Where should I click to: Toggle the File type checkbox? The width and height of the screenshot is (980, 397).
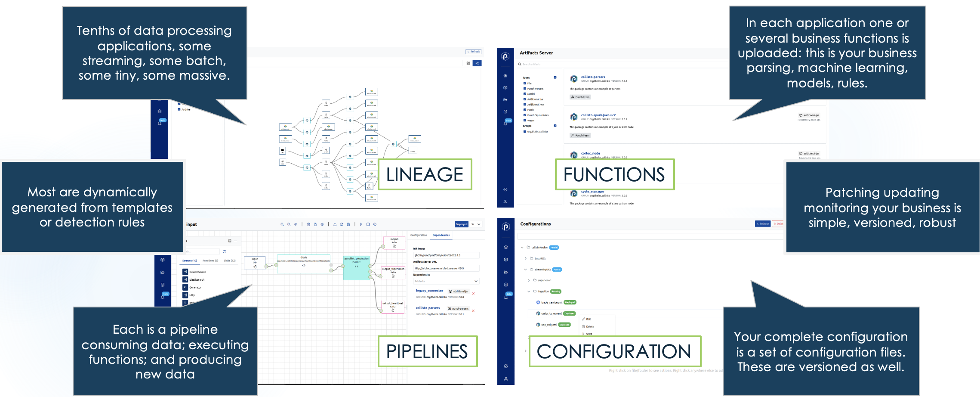(525, 83)
